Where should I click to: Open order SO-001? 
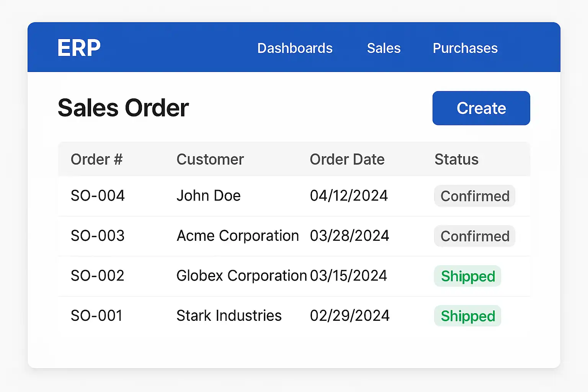(96, 316)
